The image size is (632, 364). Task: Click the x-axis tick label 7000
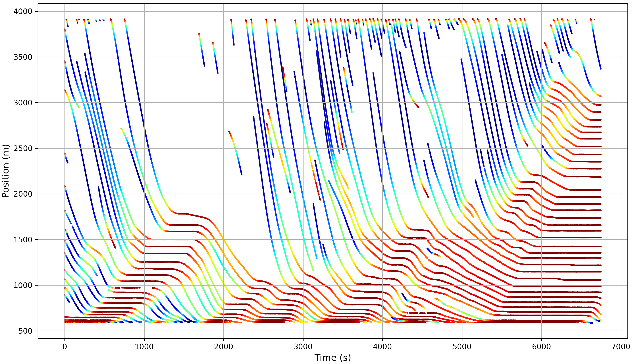(621, 347)
